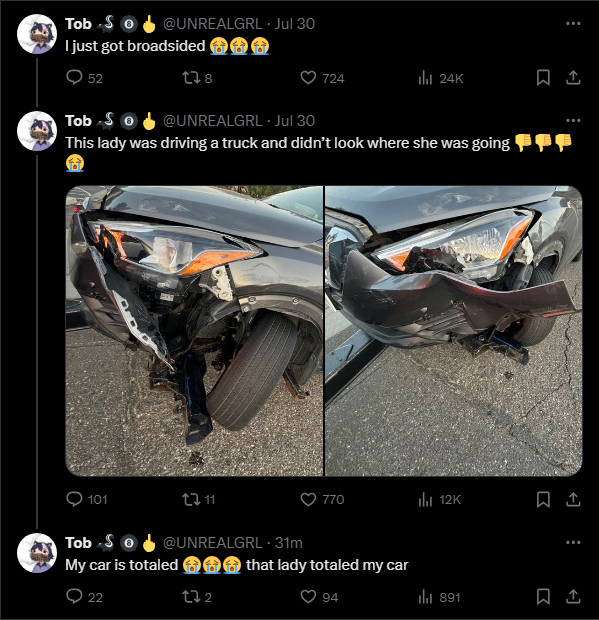View the 891 views analytics

439,597
